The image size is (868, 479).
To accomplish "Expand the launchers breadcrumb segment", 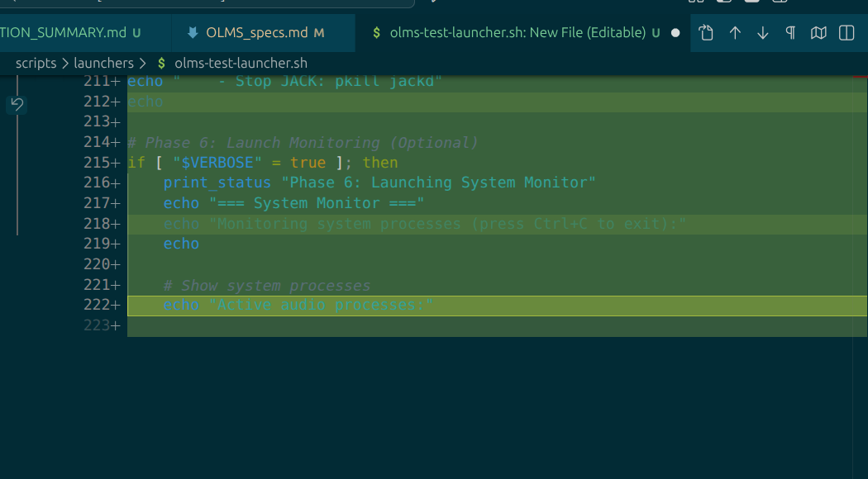I will (103, 63).
